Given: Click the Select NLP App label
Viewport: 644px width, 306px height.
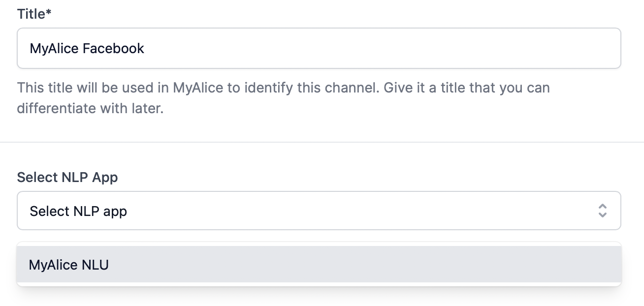Looking at the screenshot, I should [67, 177].
